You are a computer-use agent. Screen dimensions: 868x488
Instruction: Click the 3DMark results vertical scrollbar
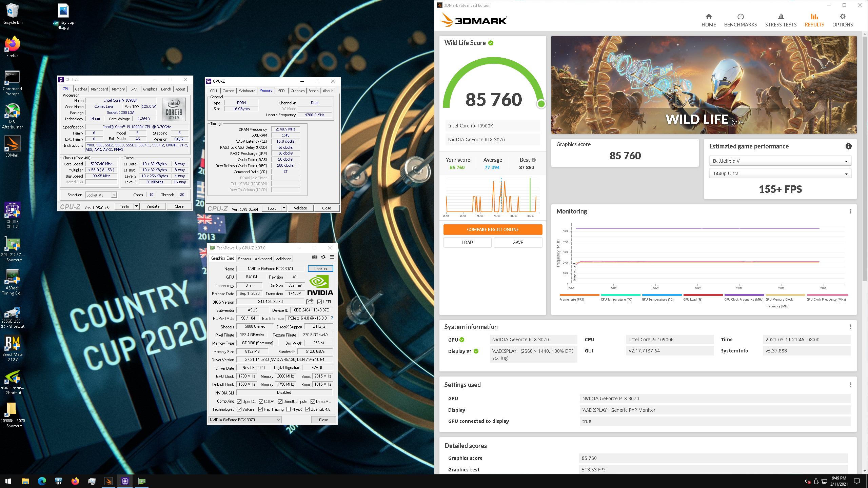(x=864, y=158)
